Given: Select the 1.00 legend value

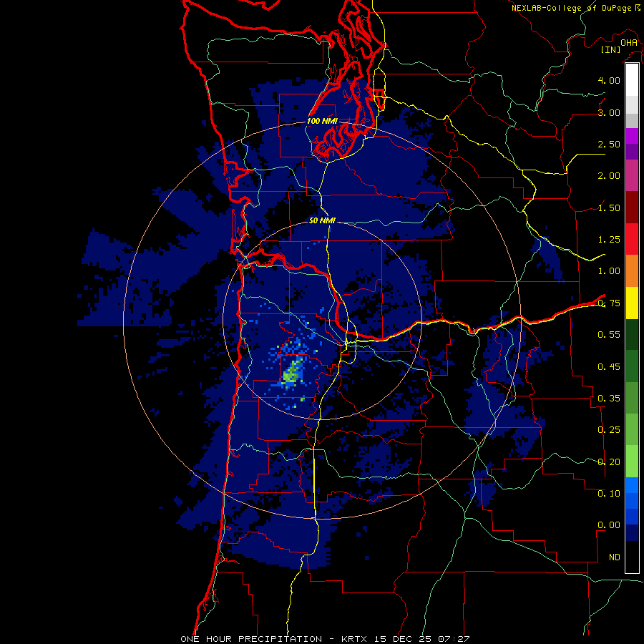Looking at the screenshot, I should point(609,271).
